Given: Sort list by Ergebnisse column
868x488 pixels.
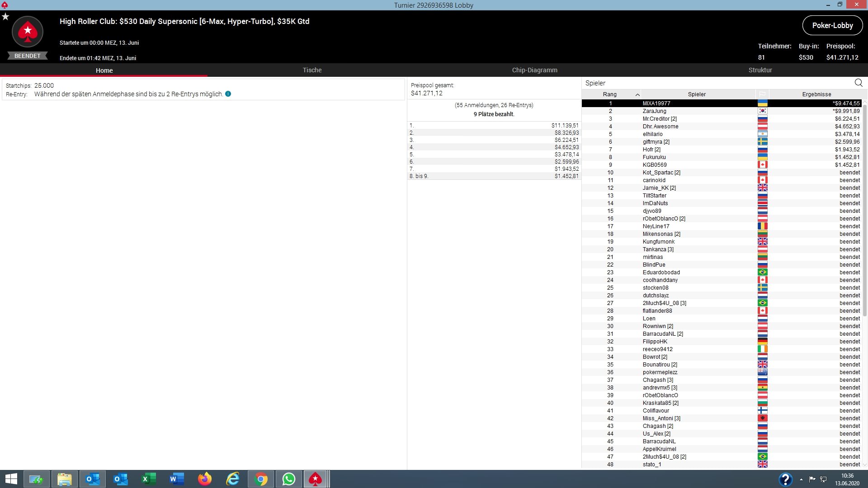Looking at the screenshot, I should point(816,94).
